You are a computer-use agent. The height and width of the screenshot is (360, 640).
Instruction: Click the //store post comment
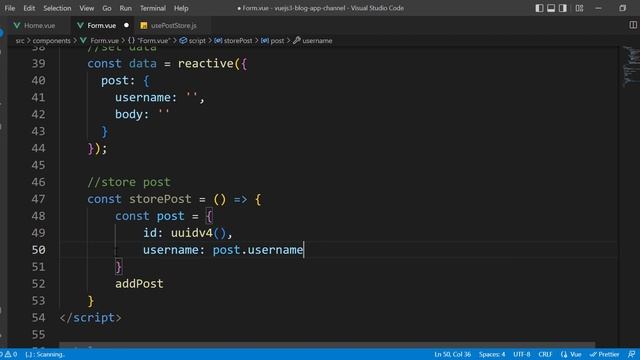(x=129, y=182)
